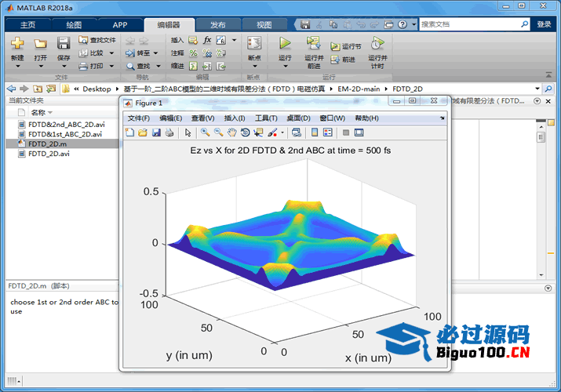Open Insert (插入) menu in Figure 1

235,118
